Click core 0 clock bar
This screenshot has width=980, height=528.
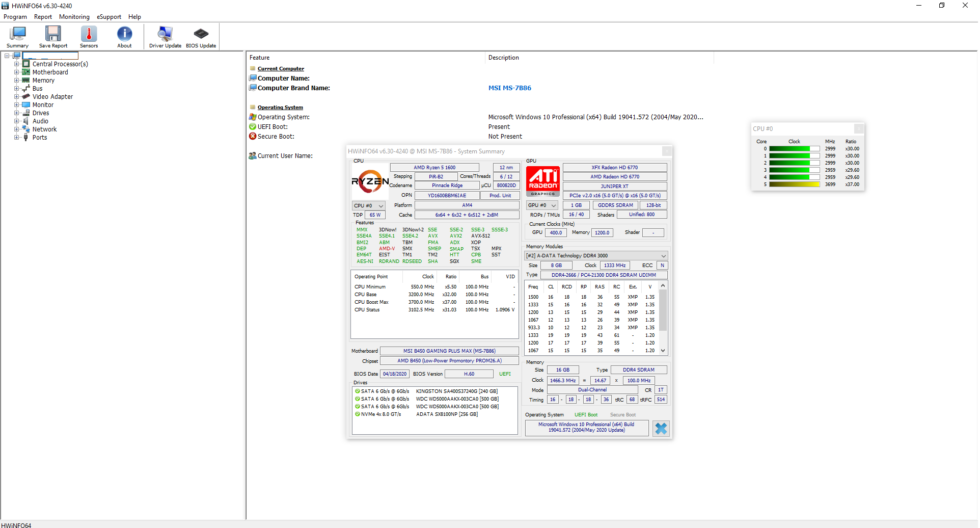794,149
